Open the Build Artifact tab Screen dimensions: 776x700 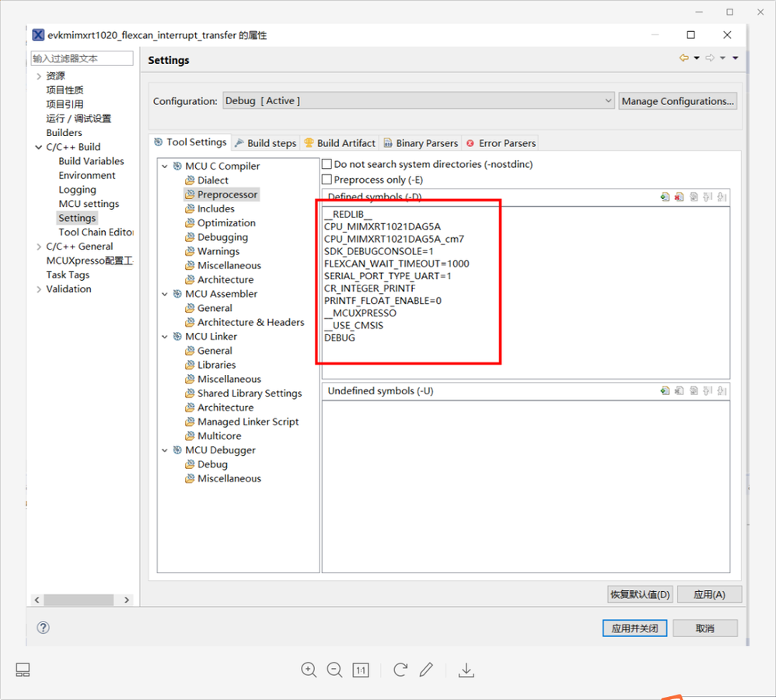click(x=340, y=143)
